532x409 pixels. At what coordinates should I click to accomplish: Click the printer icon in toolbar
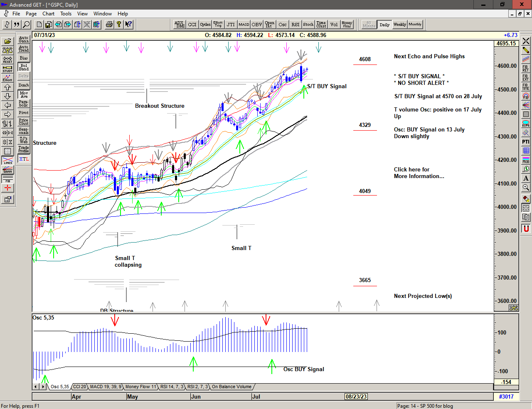point(109,25)
